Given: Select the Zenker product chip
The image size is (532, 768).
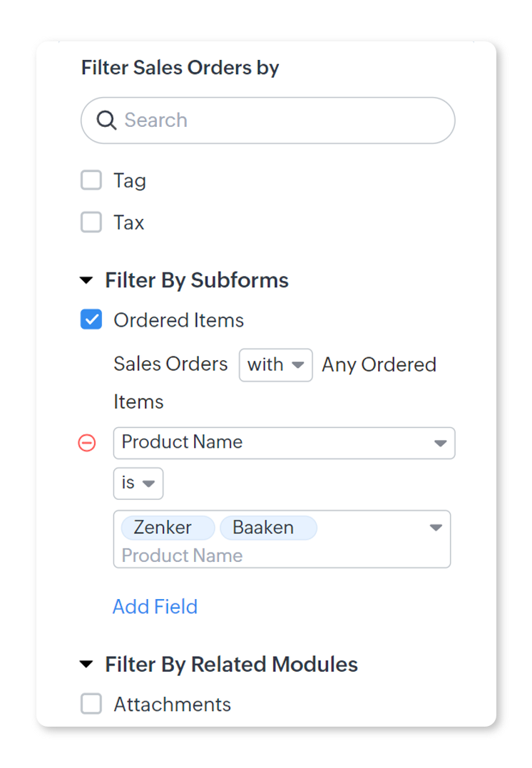Looking at the screenshot, I should (163, 528).
